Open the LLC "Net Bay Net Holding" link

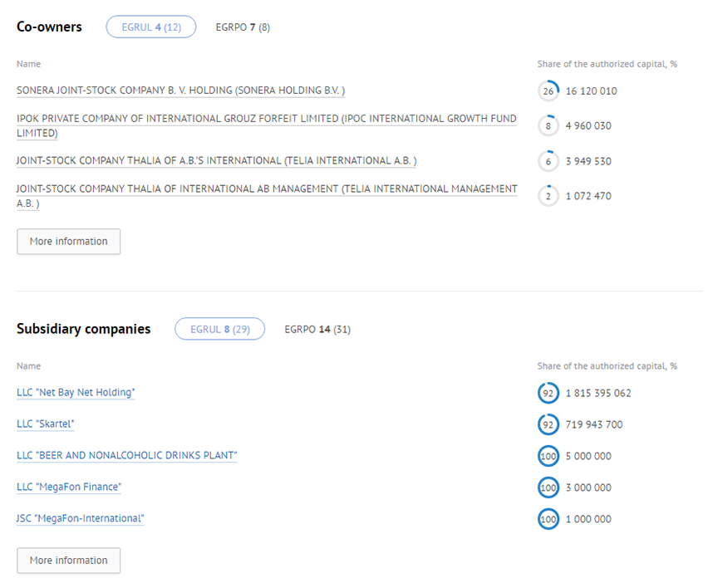click(76, 393)
